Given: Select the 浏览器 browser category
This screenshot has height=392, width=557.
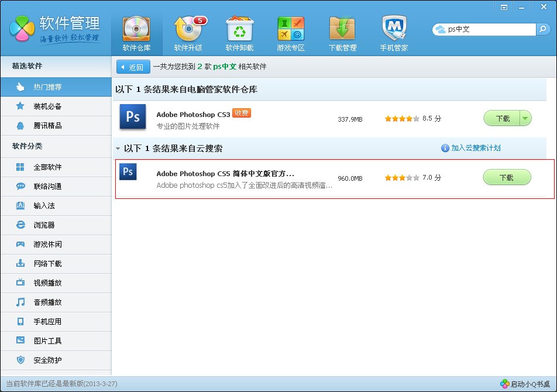Looking at the screenshot, I should [x=44, y=225].
